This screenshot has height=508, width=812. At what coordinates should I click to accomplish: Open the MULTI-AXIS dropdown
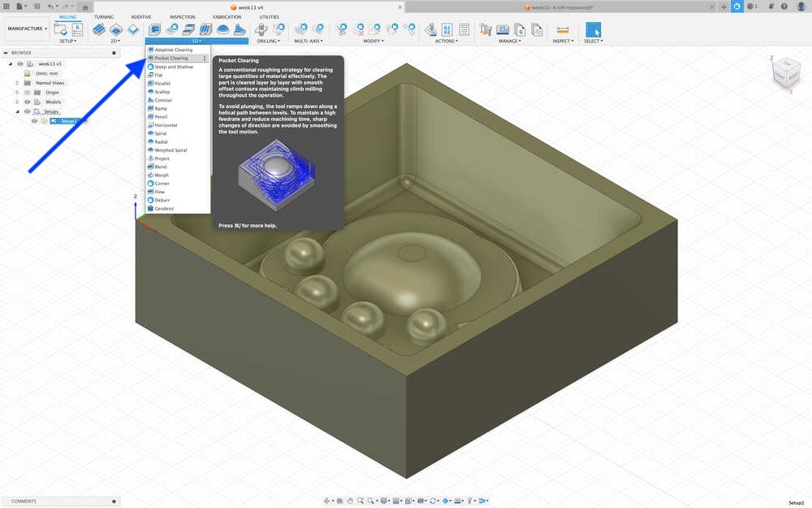point(308,41)
